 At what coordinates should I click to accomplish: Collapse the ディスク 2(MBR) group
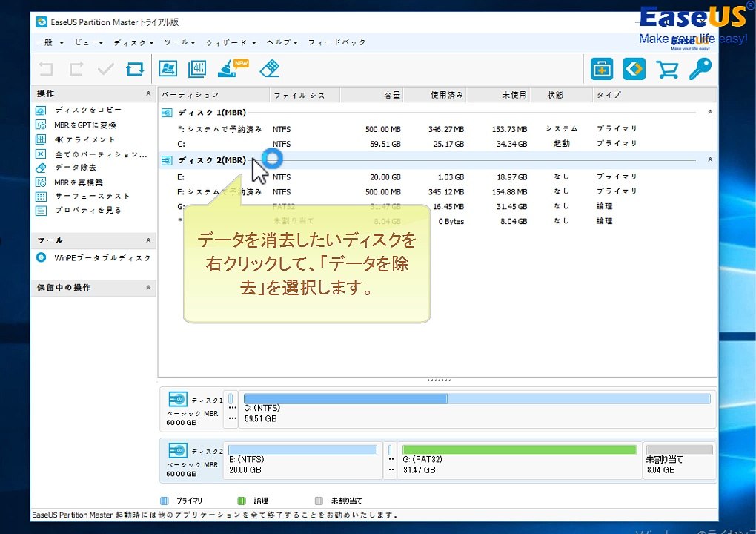click(x=710, y=159)
